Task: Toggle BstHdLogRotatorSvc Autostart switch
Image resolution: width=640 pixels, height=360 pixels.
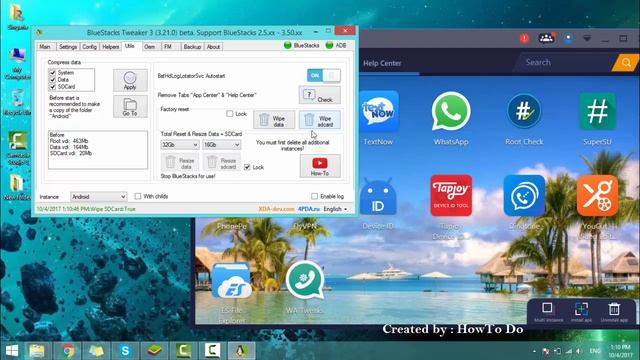Action: 324,76
